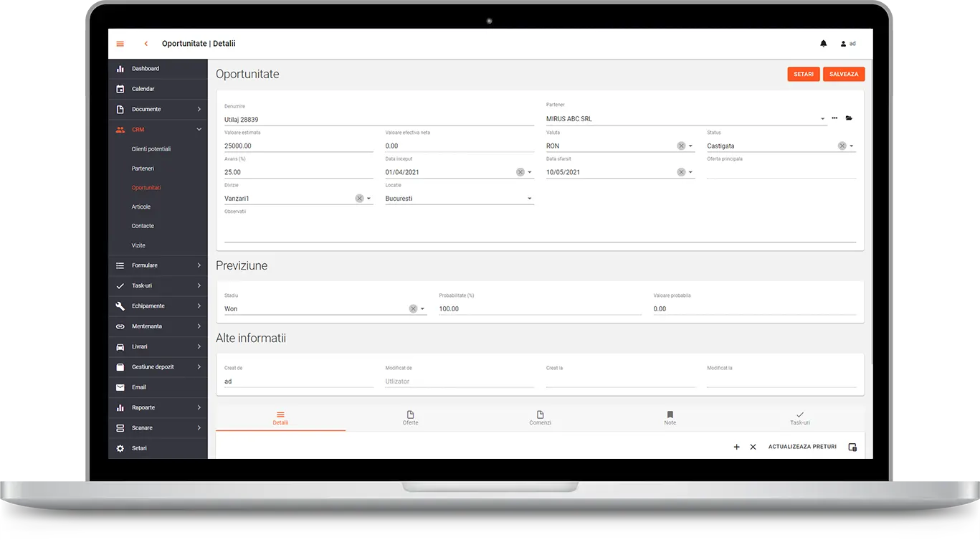Click the SALVEAZA button

coord(844,74)
